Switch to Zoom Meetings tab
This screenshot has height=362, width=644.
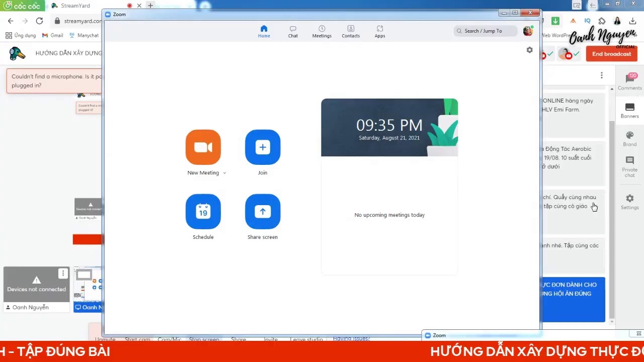pyautogui.click(x=321, y=32)
